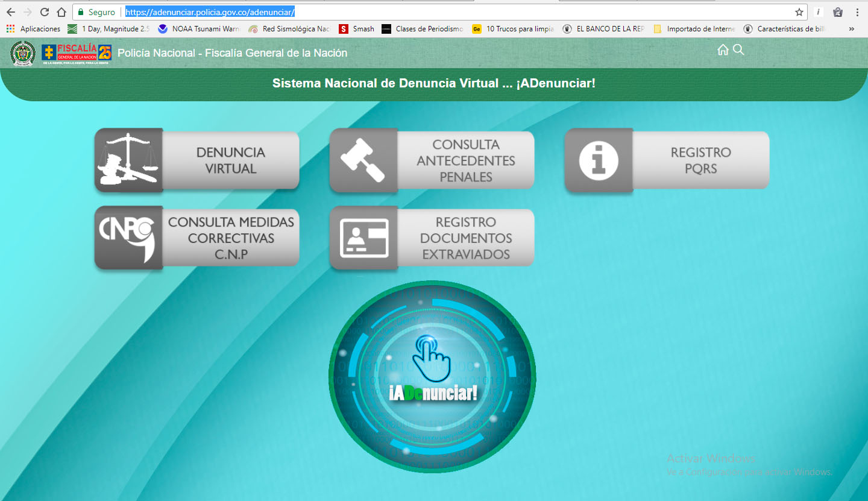Open REGISTRO DOCUMENTOS EXTRAVIADOS button

click(x=432, y=238)
